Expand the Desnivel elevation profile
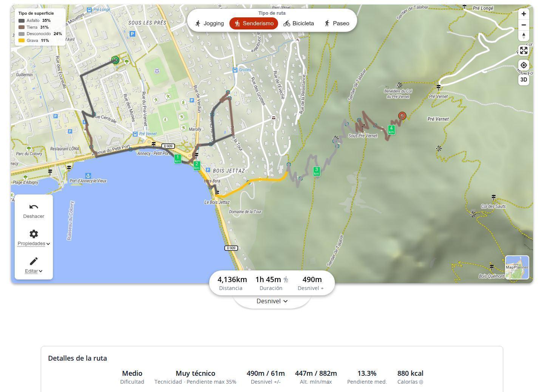 click(272, 301)
